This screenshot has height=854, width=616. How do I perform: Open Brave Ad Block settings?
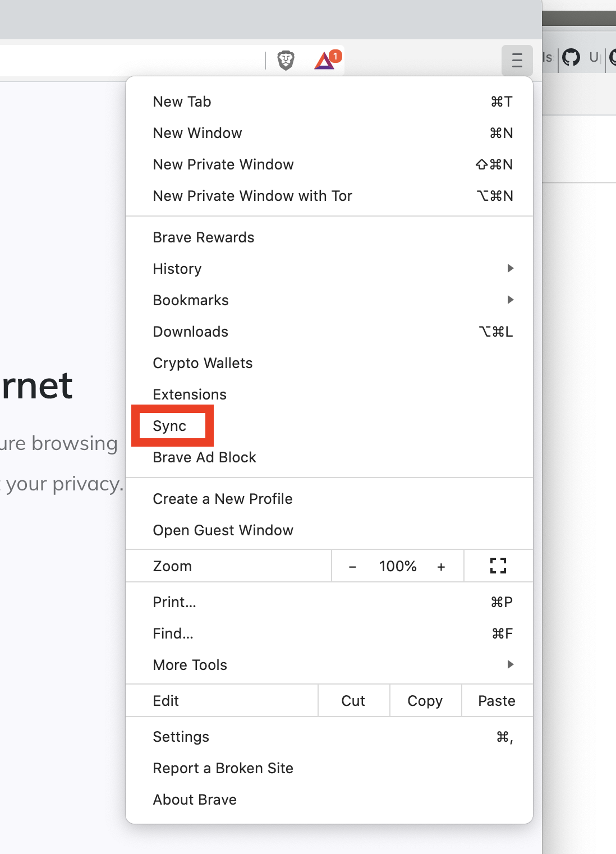(204, 457)
